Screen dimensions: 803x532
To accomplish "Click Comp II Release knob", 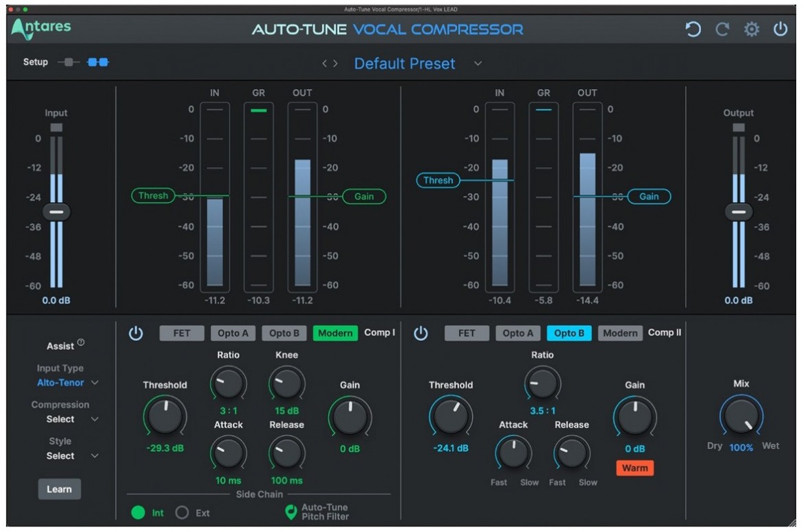I will tap(571, 453).
